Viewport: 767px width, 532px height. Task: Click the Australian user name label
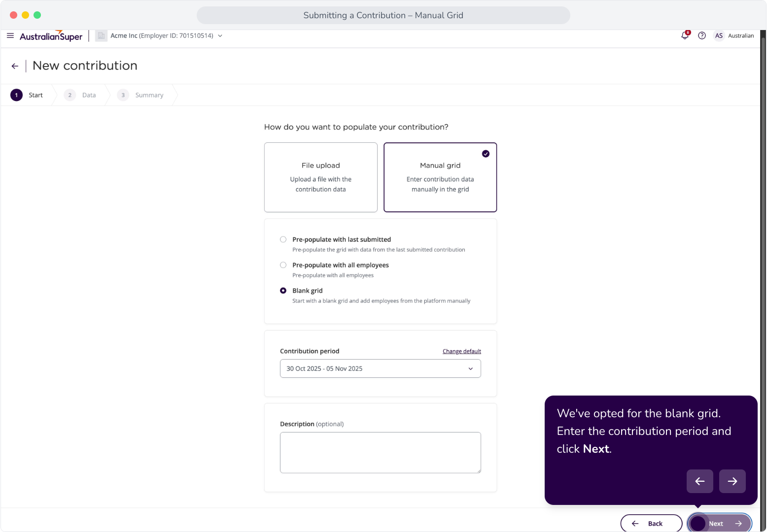click(x=740, y=35)
